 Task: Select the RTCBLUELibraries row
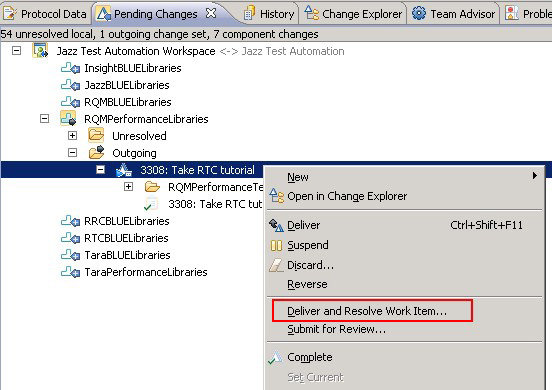coord(126,238)
